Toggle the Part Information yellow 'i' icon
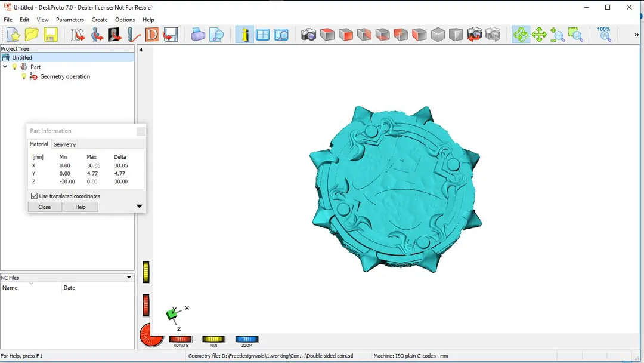 (x=244, y=35)
